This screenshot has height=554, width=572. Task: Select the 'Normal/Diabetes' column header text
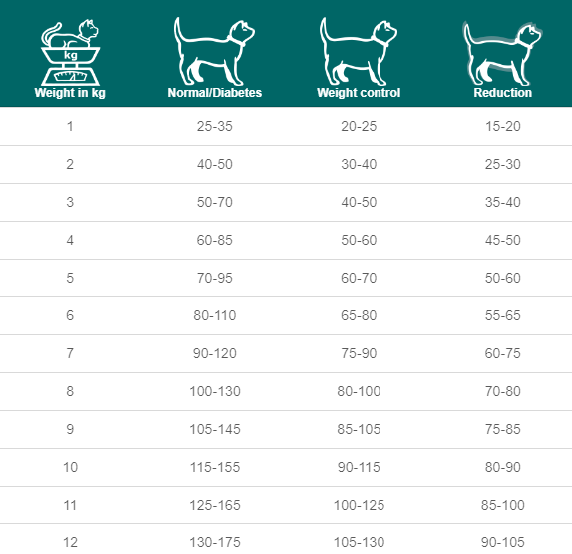[214, 93]
